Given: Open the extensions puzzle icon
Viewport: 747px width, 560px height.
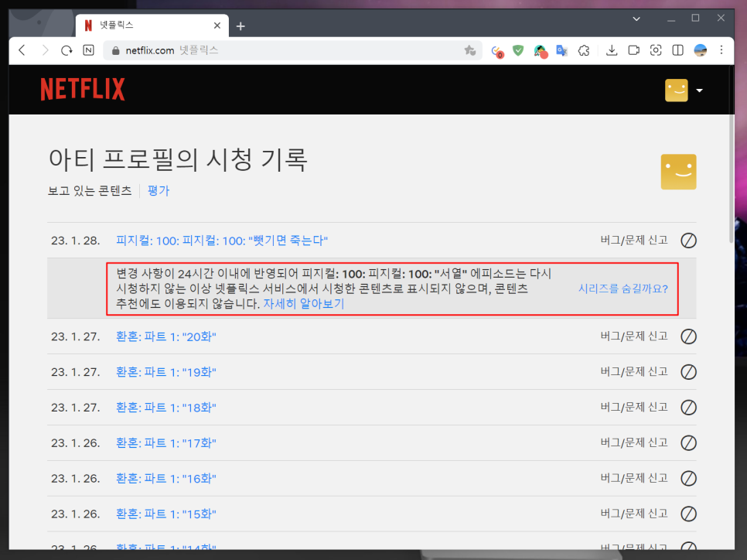Looking at the screenshot, I should tap(584, 50).
